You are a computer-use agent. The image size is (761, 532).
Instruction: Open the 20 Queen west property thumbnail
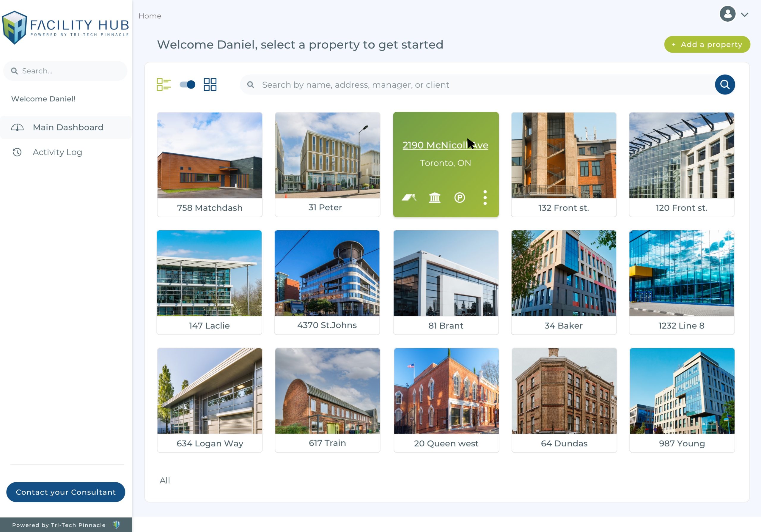pyautogui.click(x=446, y=391)
